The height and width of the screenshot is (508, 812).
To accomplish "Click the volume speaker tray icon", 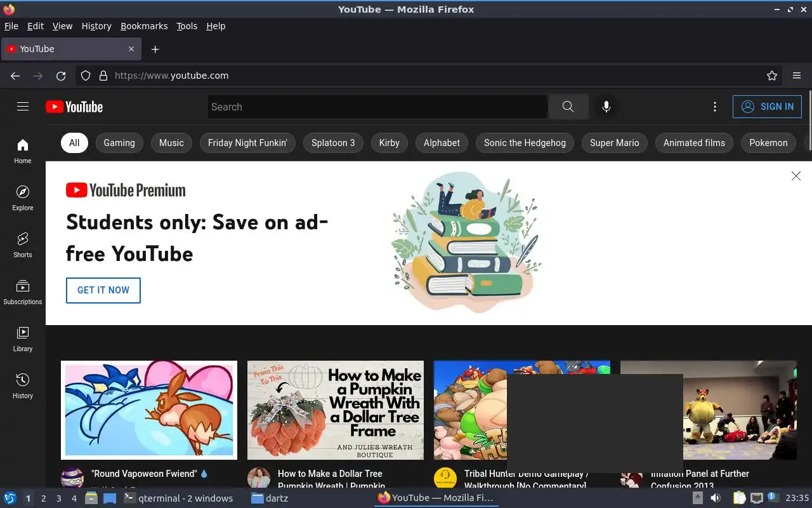I will coord(715,498).
